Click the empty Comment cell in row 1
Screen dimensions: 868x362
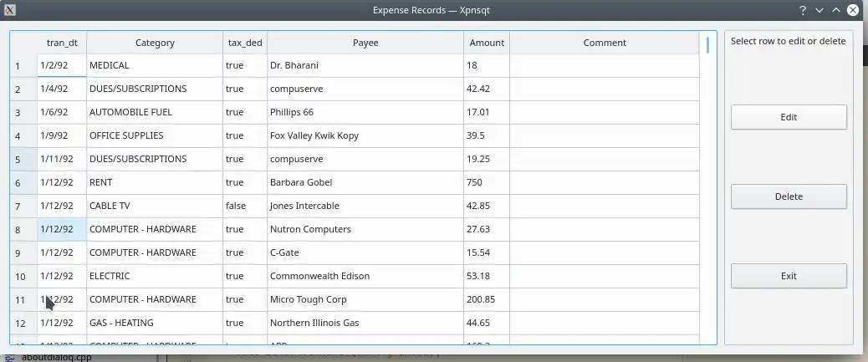[x=605, y=65]
